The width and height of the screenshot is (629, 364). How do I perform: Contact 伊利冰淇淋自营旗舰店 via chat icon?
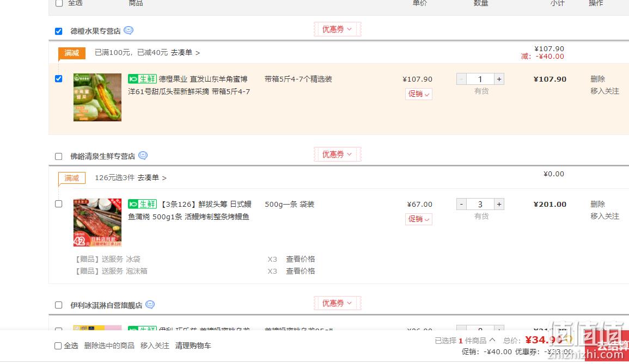[x=150, y=305]
